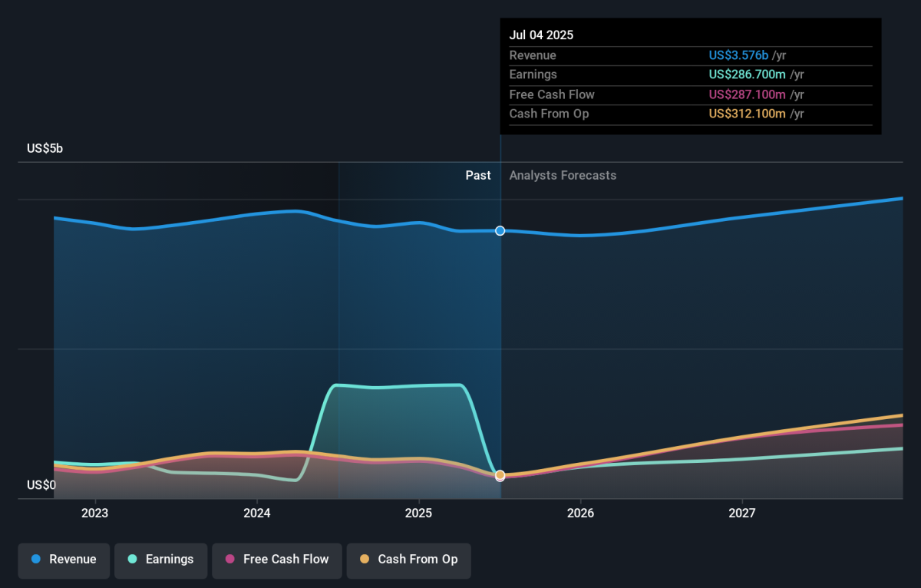Click the US$3.576b revenue value in tooltip

(738, 55)
